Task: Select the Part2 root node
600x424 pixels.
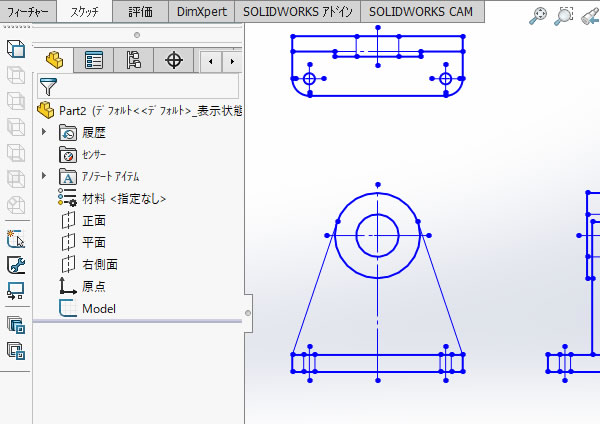Action: pyautogui.click(x=140, y=111)
